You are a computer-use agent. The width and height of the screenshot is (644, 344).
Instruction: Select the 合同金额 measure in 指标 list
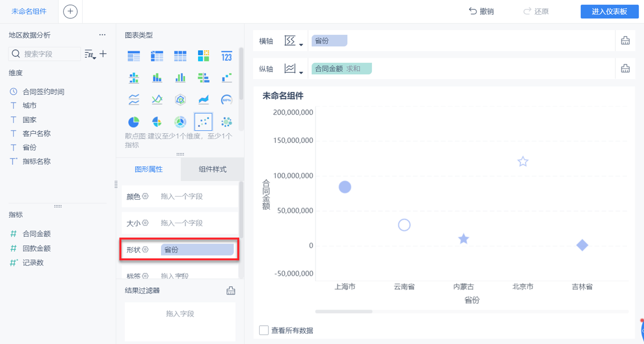[x=37, y=234]
